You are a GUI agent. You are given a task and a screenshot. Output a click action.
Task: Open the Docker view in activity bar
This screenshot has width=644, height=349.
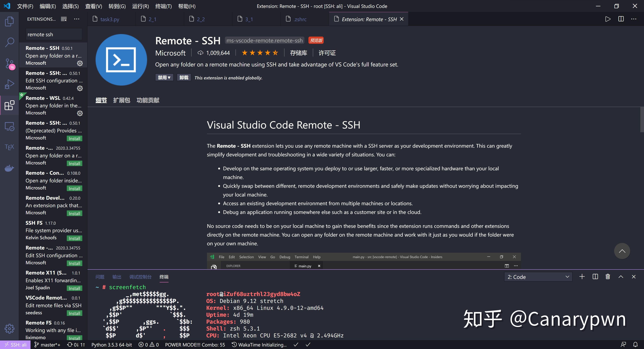pyautogui.click(x=9, y=168)
